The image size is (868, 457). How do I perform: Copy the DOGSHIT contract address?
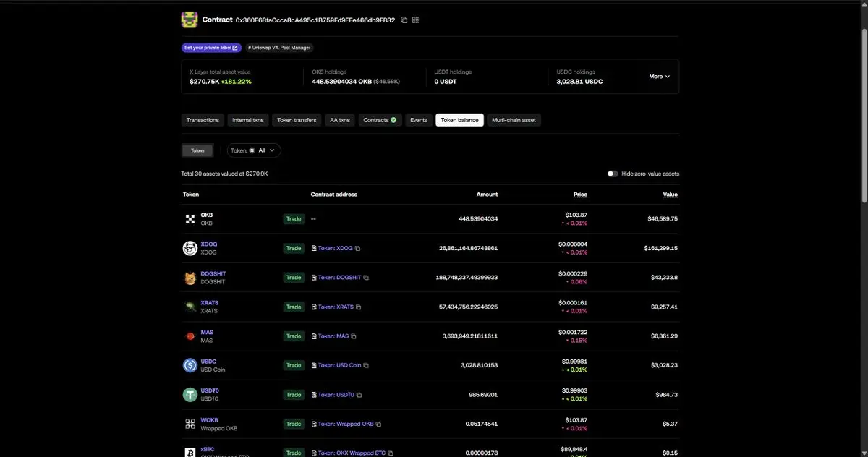coord(366,278)
